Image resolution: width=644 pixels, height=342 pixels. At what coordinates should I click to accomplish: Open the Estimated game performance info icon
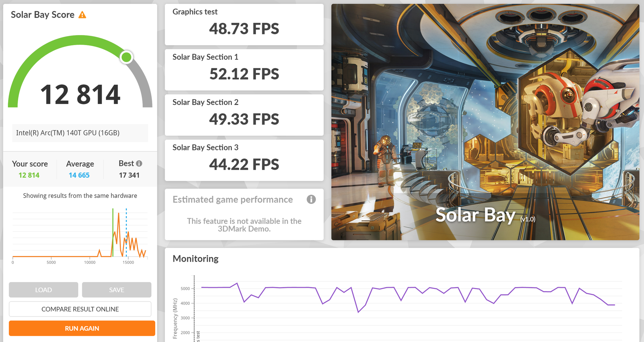click(x=311, y=199)
